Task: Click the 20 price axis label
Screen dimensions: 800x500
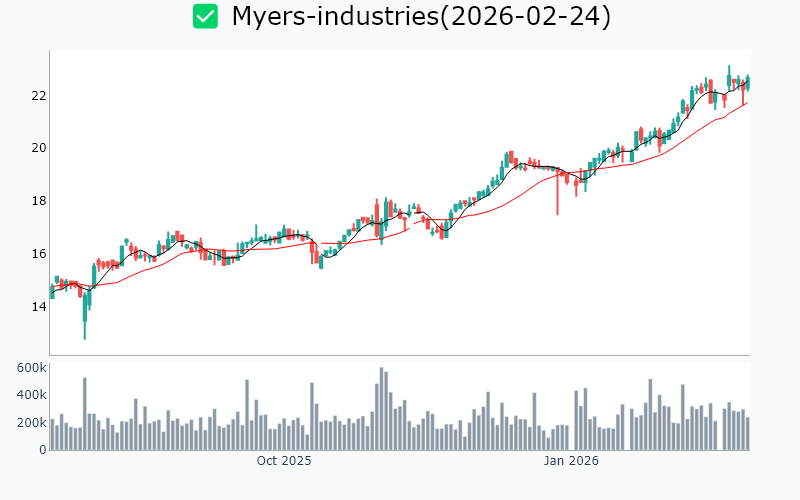Action: click(x=38, y=148)
